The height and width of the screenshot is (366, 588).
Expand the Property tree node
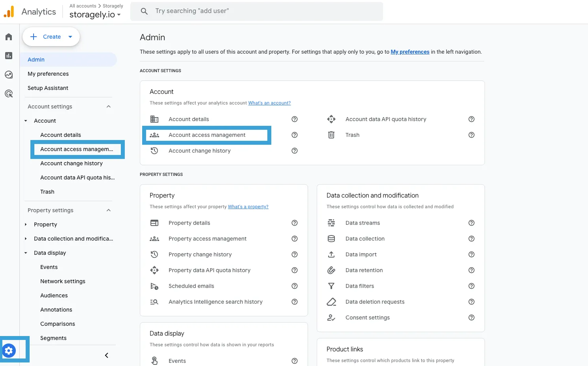[x=26, y=224]
